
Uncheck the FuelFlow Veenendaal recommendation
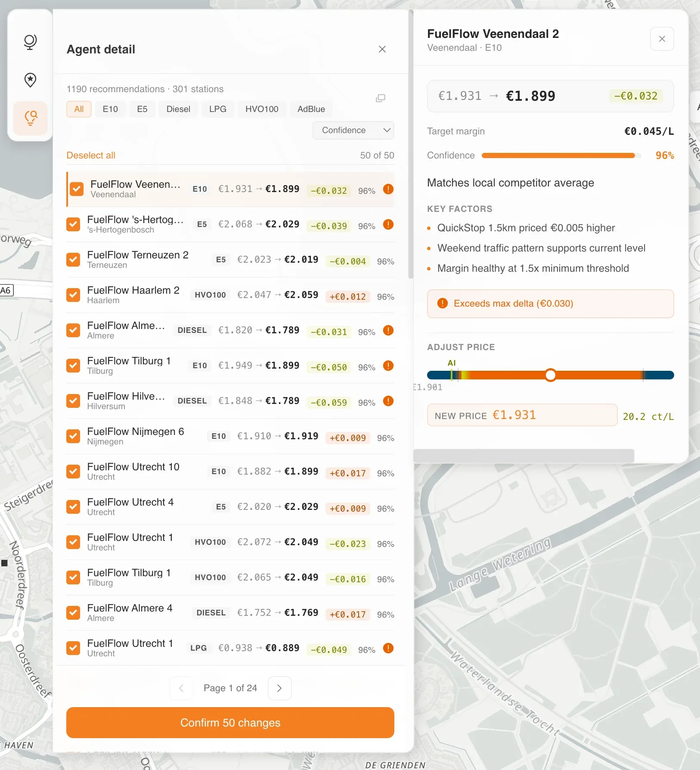[77, 189]
